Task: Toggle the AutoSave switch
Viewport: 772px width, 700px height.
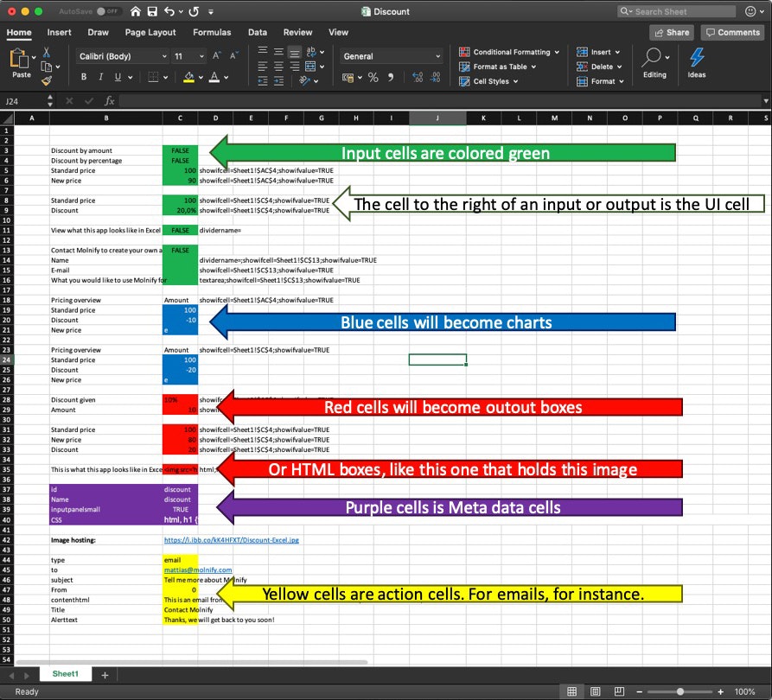Action: pyautogui.click(x=107, y=11)
